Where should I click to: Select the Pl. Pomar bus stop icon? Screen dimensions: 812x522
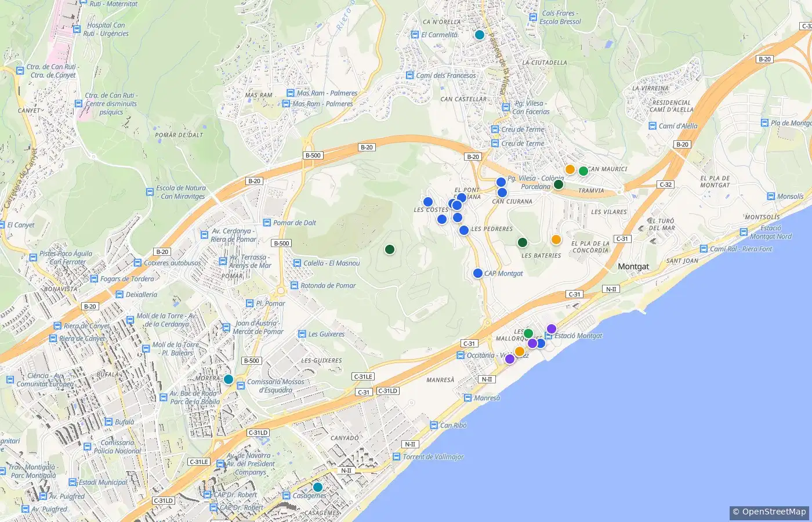(250, 303)
